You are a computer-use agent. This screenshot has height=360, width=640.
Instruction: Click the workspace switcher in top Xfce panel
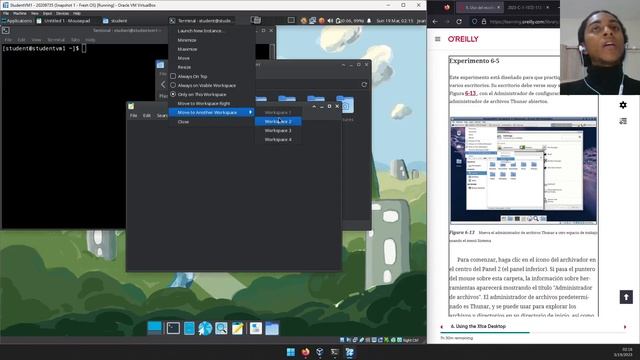[256, 20]
